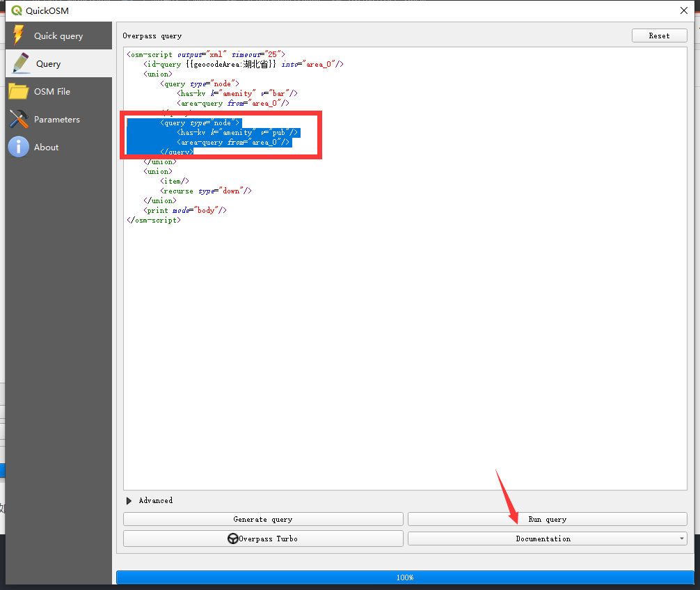This screenshot has height=590, width=700.
Task: Expand the Advanced section triangle
Action: (129, 501)
